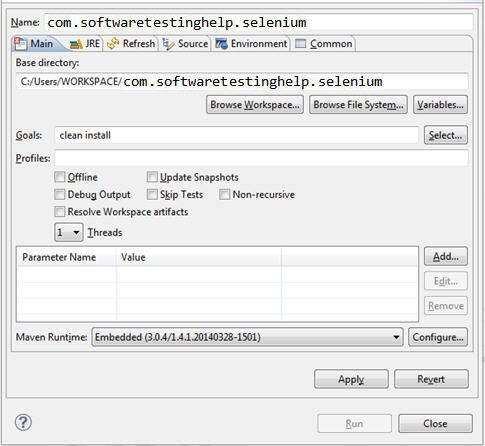485x446 pixels.
Task: Click the Common tab icon
Action: click(301, 44)
